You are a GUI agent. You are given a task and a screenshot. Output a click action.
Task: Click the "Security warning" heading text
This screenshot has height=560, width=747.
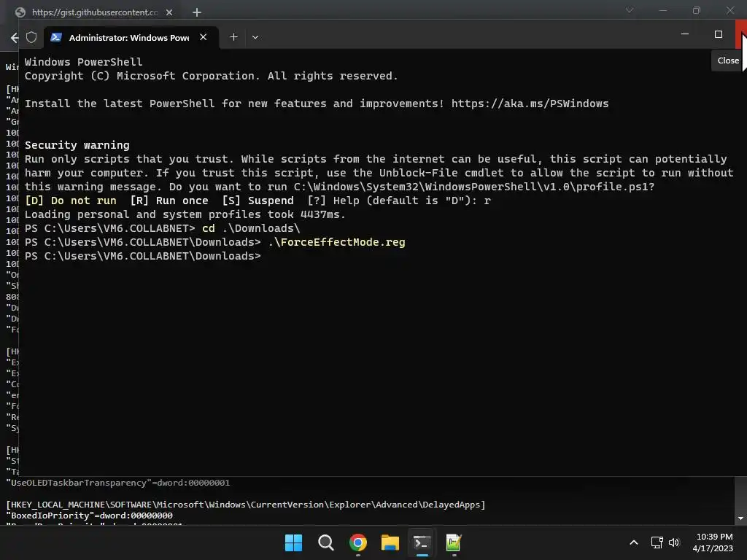point(77,145)
